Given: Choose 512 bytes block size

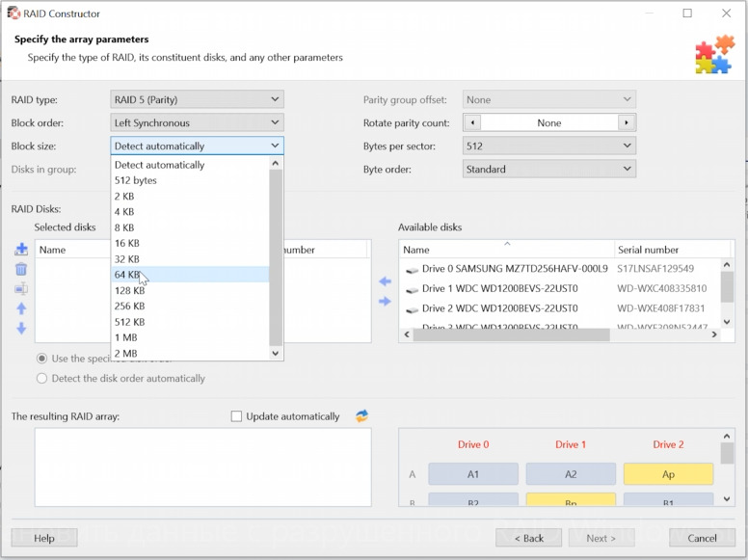Looking at the screenshot, I should (x=190, y=180).
